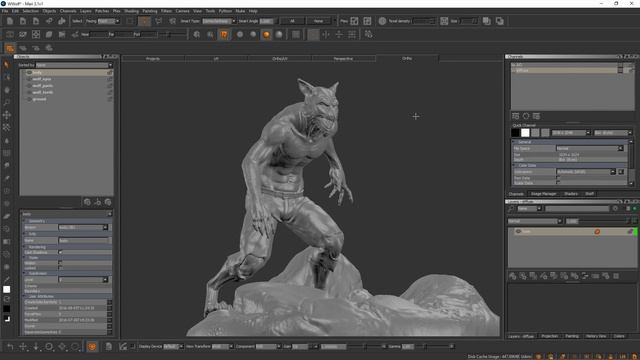The width and height of the screenshot is (640, 360).
Task: Click the circular refresh icon below the Channels list
Action: 526,116
